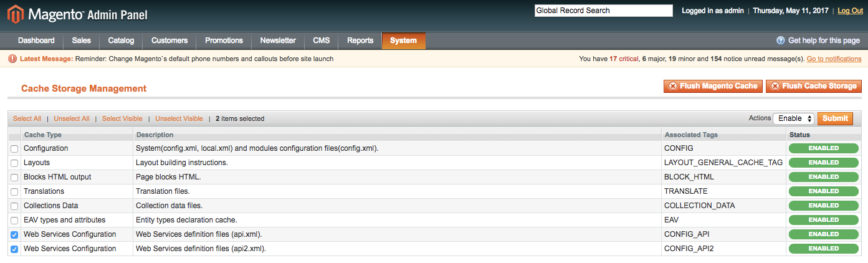Click the Select Visible link
This screenshot has width=868, height=263.
pos(122,118)
